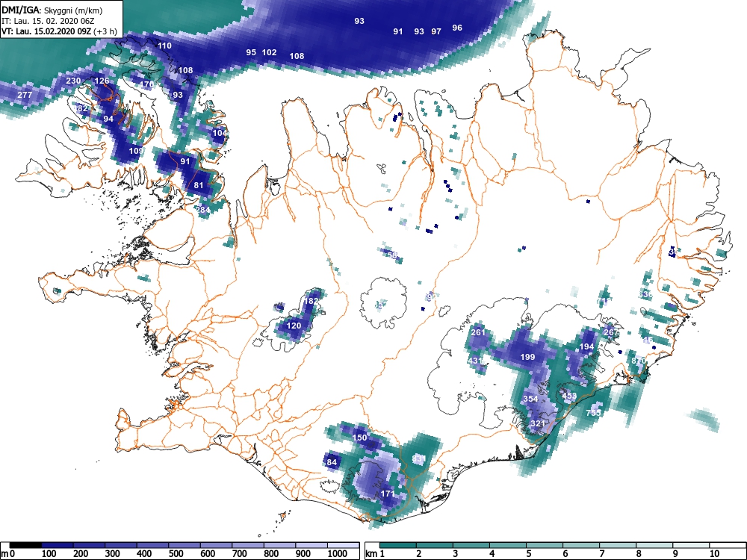Click the visibility value 109
The width and height of the screenshot is (747, 560).
coord(136,151)
